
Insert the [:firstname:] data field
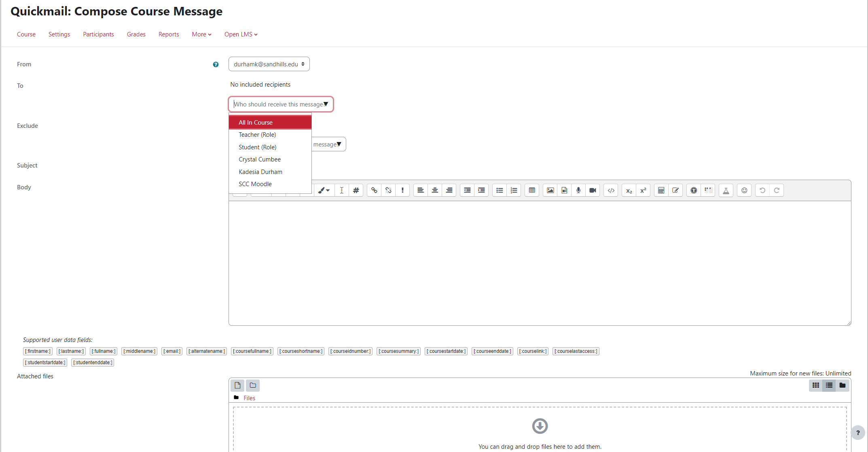pyautogui.click(x=38, y=351)
